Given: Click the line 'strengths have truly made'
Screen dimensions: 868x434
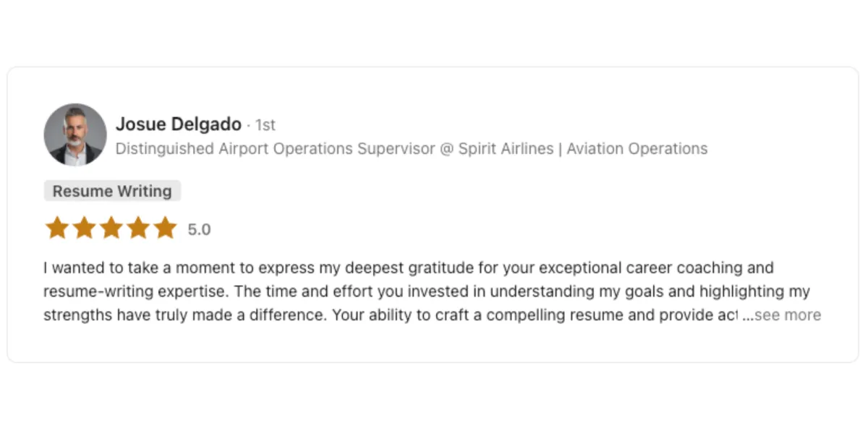Looking at the screenshot, I should 391,315.
